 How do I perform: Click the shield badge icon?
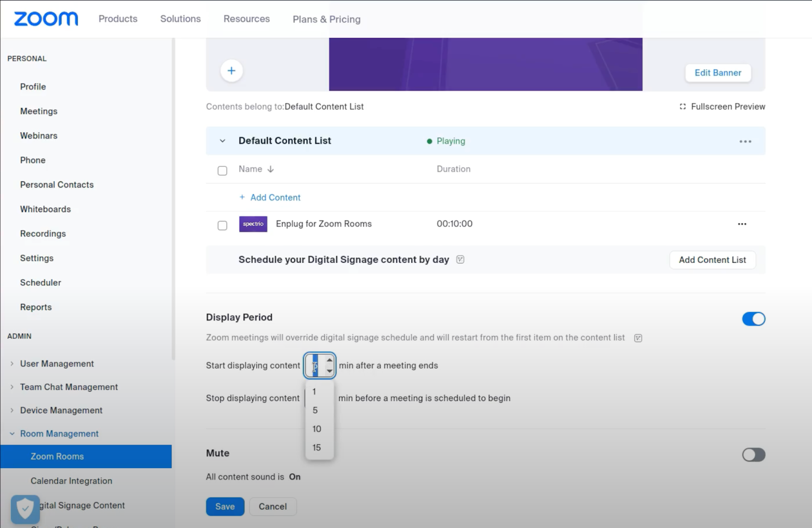(25, 509)
